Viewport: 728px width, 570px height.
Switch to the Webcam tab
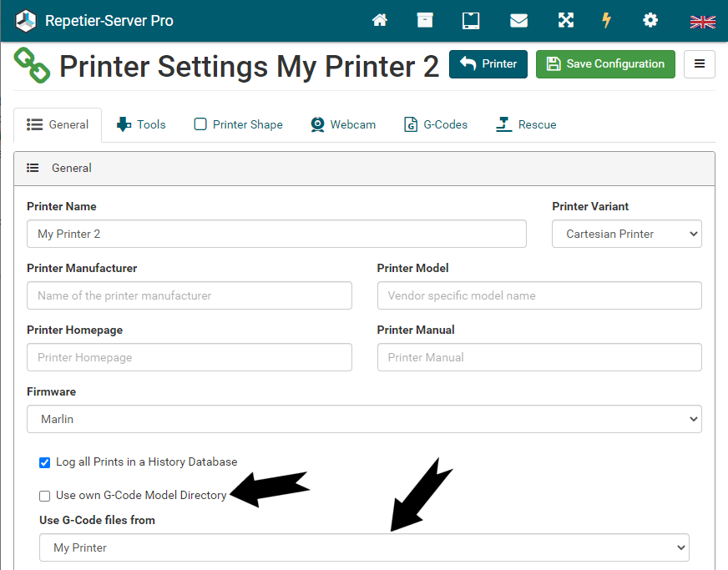(343, 125)
